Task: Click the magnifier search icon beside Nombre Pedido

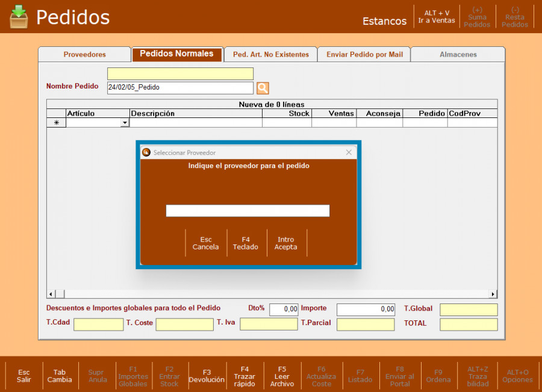Action: [x=263, y=88]
